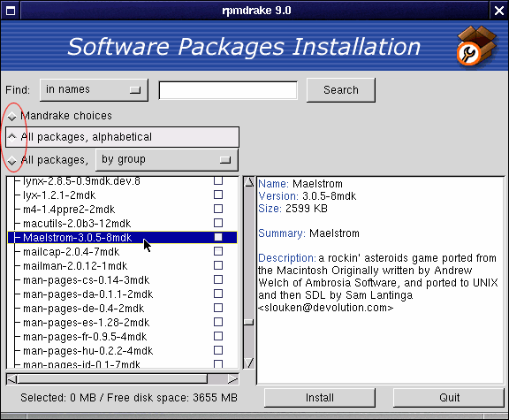Viewport: 509px width, 420px height.
Task: Select the mailcap-2.0.4-7mdk package row
Action: (x=122, y=252)
